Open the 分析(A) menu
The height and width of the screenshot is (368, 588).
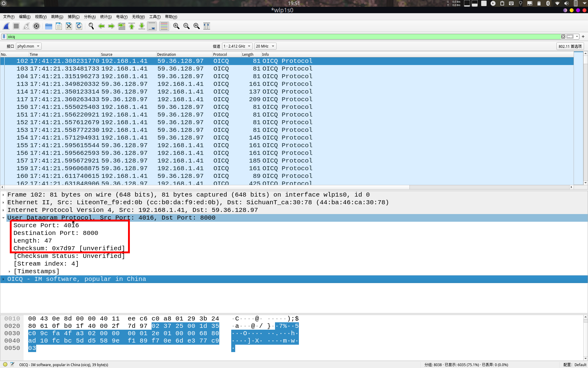click(x=90, y=17)
